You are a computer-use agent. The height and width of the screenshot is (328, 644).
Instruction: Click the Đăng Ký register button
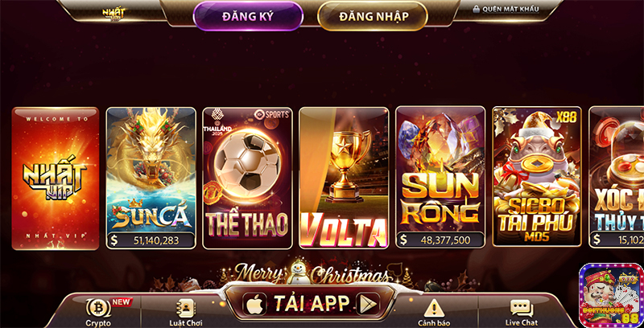point(248,16)
